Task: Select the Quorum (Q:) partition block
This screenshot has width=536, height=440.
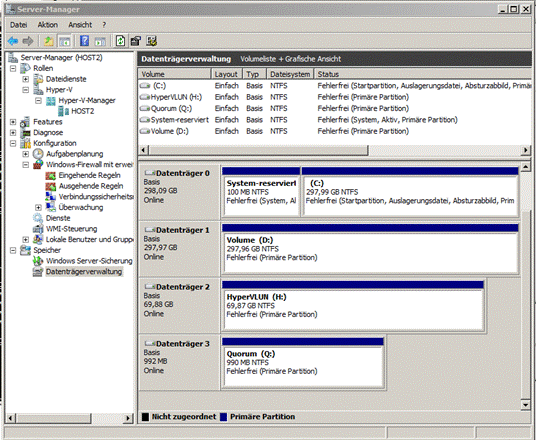Action: click(x=303, y=362)
